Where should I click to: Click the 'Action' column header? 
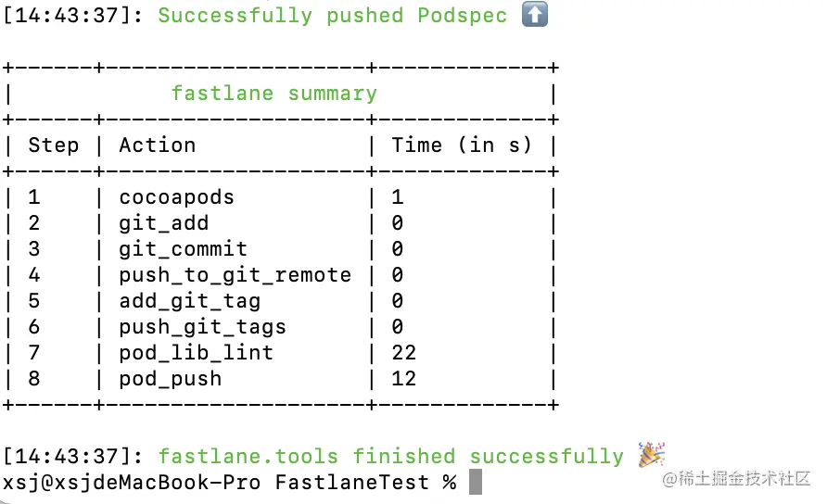coord(158,145)
